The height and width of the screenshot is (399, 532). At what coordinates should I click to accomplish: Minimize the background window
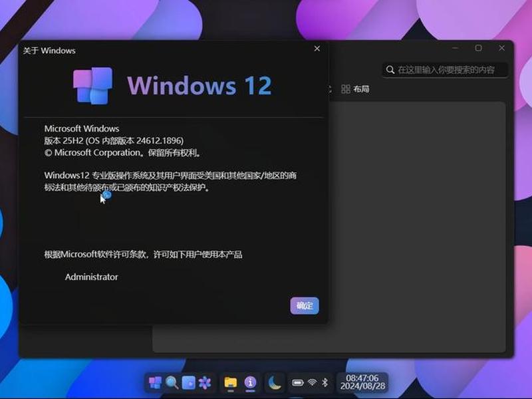[x=456, y=48]
